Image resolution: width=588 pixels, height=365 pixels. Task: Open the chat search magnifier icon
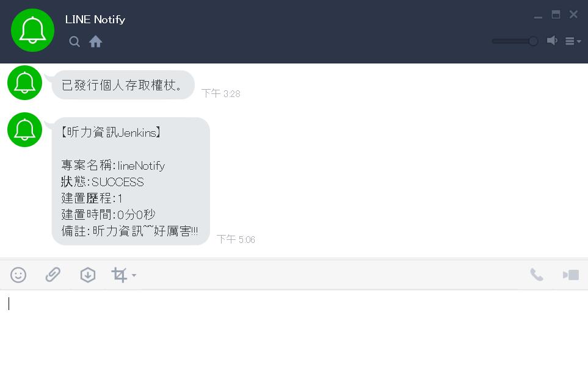(74, 42)
